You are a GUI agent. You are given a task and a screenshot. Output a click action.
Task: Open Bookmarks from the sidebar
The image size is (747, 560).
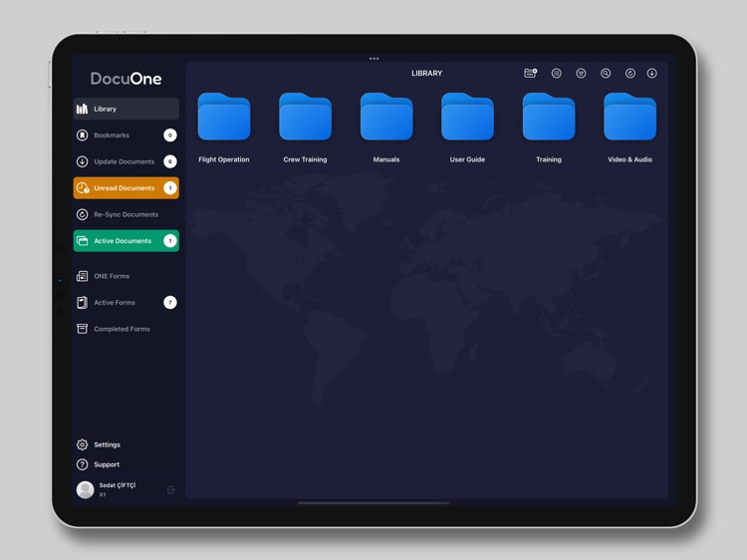click(x=126, y=136)
